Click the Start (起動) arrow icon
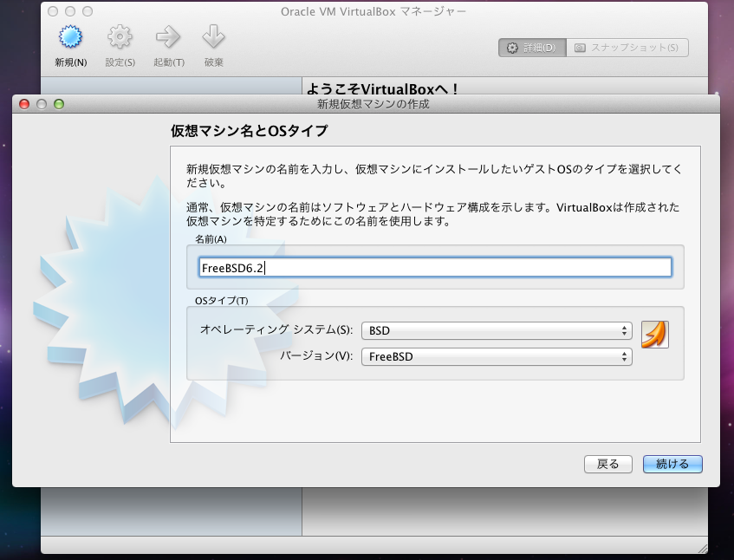This screenshot has height=560, width=734. click(168, 37)
